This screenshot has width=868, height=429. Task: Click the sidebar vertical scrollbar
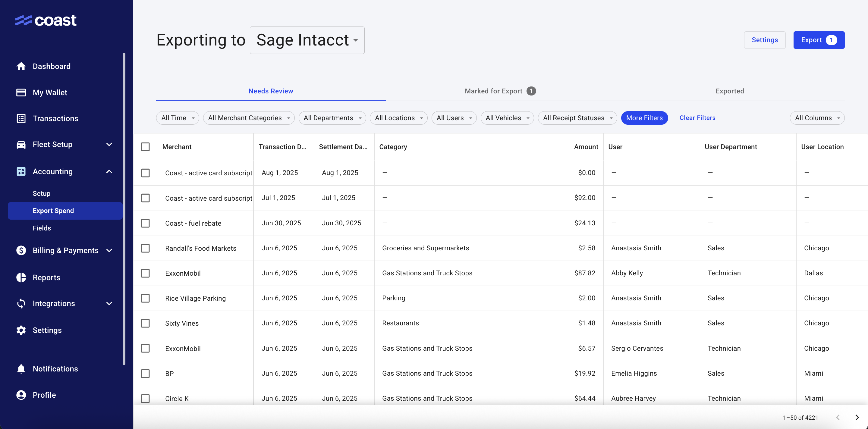point(124,209)
